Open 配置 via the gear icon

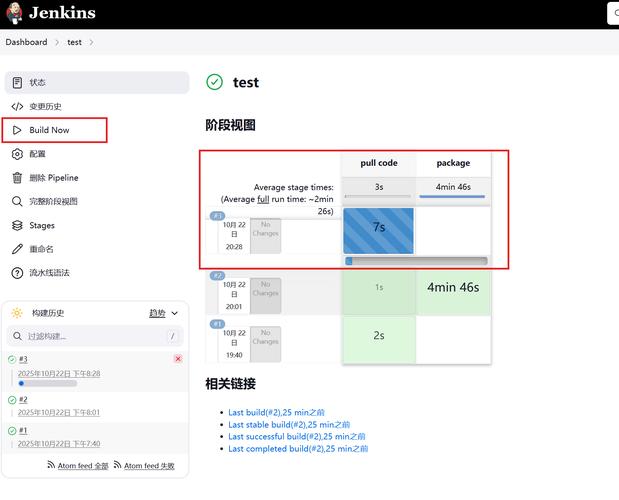pos(17,154)
